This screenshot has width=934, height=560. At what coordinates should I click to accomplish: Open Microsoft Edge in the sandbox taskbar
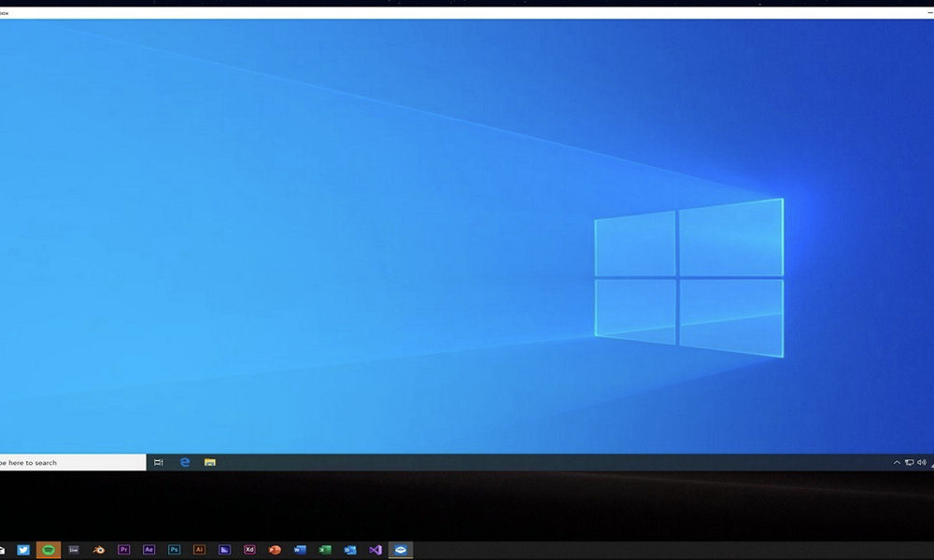184,462
